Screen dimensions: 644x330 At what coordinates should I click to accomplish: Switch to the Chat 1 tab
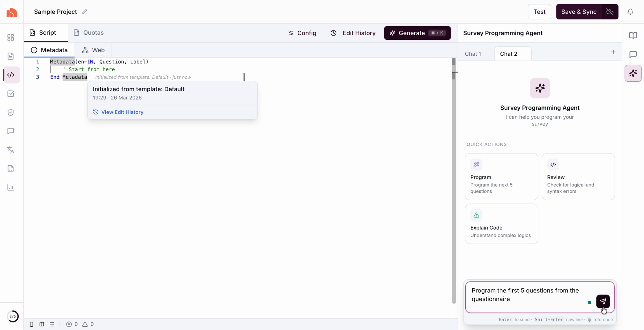coord(473,54)
